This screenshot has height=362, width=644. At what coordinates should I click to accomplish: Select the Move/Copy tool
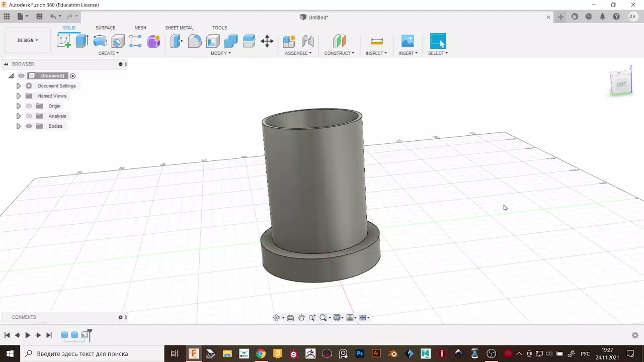point(267,41)
